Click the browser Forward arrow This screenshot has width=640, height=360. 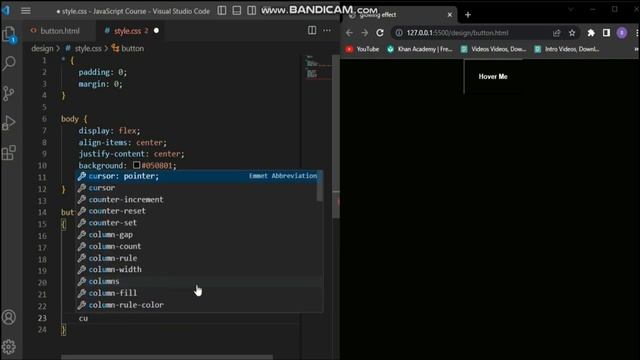click(x=364, y=33)
